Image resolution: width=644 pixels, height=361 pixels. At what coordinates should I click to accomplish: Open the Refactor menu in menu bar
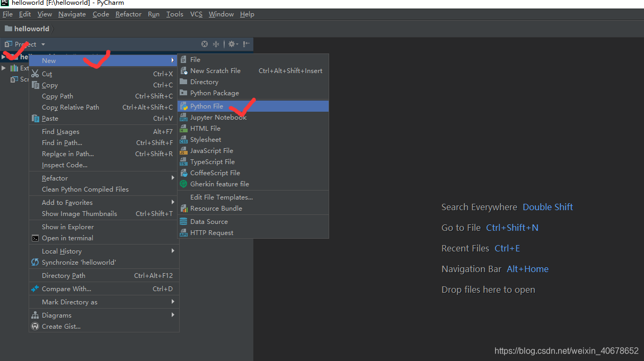tap(128, 14)
